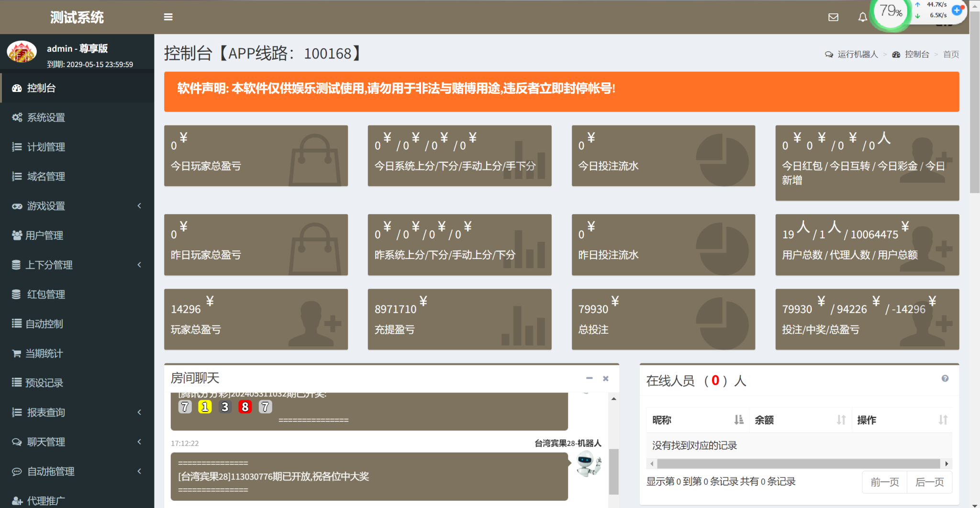
Task: Expand the 上下分管理 submenu
Action: coord(77,265)
